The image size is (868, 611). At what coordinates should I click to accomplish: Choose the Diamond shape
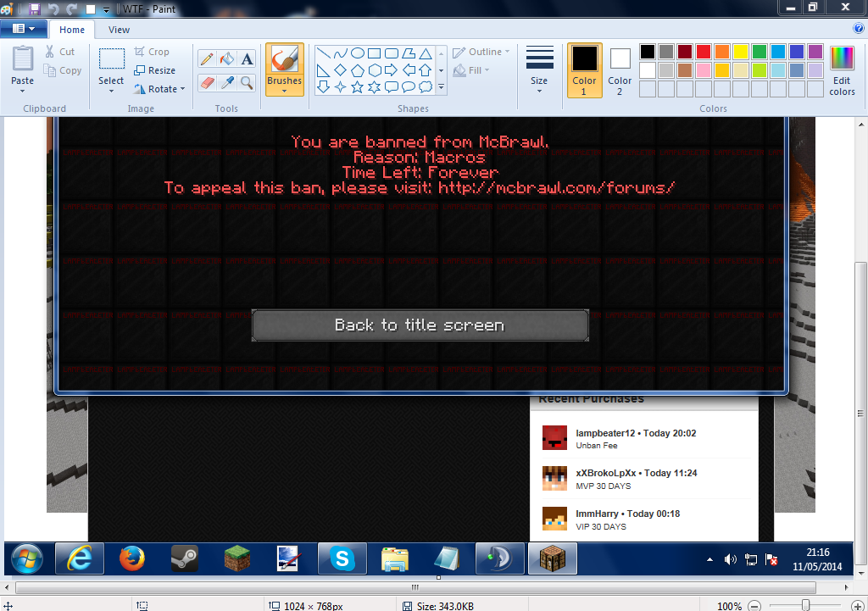(341, 70)
